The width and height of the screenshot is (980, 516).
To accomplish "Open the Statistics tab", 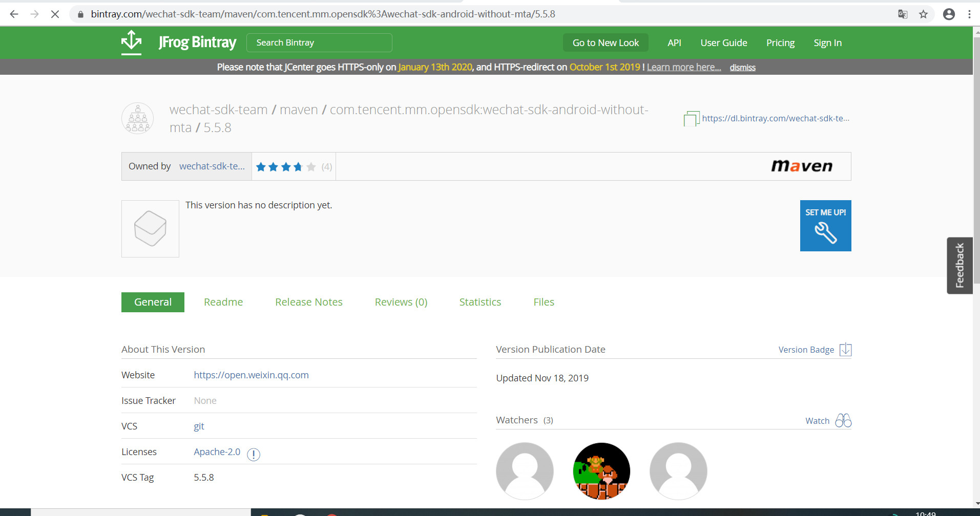I will click(480, 302).
